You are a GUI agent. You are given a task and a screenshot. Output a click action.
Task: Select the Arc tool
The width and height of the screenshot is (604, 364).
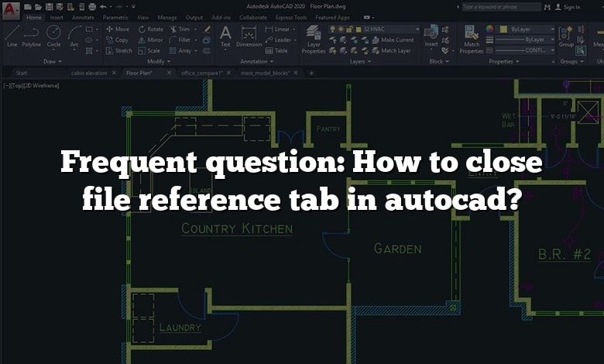74,36
